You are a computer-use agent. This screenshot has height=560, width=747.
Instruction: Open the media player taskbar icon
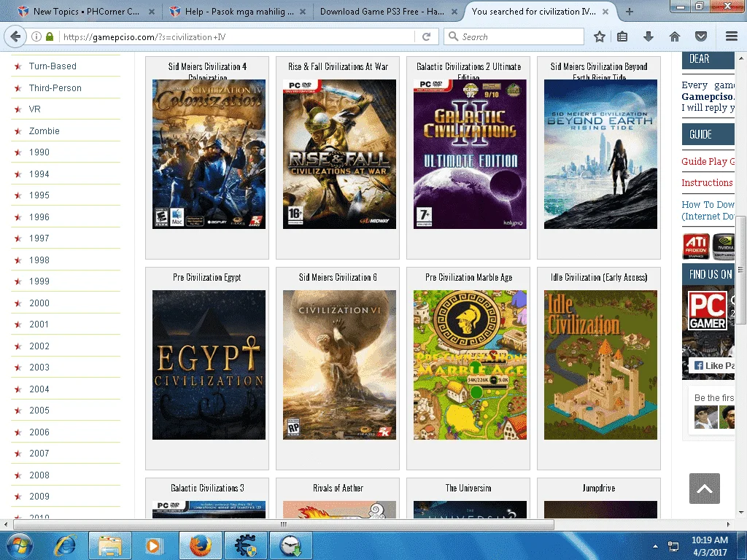[153, 545]
